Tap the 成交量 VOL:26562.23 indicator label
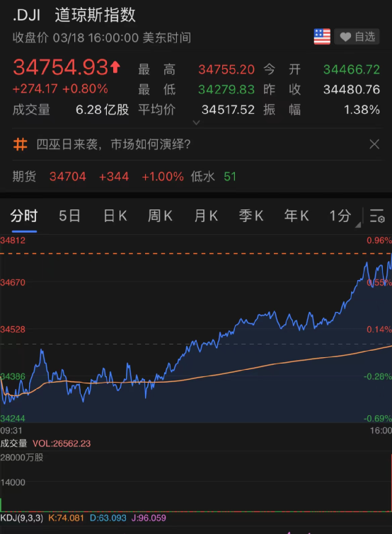 [x=45, y=443]
